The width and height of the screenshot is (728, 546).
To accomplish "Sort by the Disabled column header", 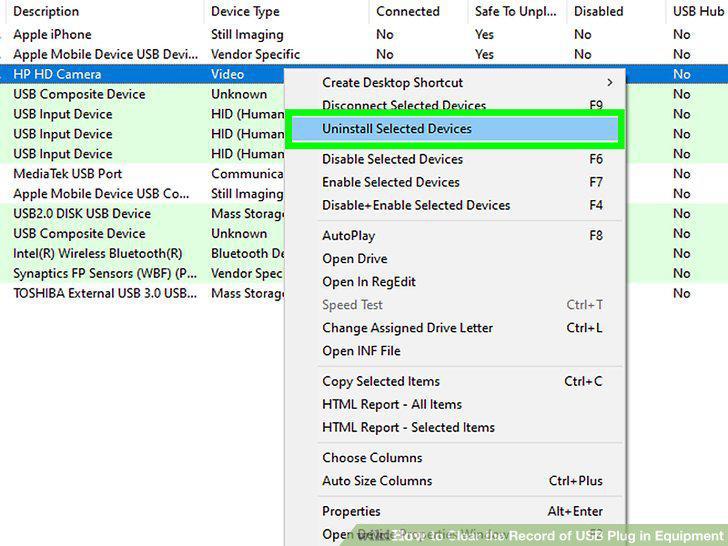I will point(616,11).
